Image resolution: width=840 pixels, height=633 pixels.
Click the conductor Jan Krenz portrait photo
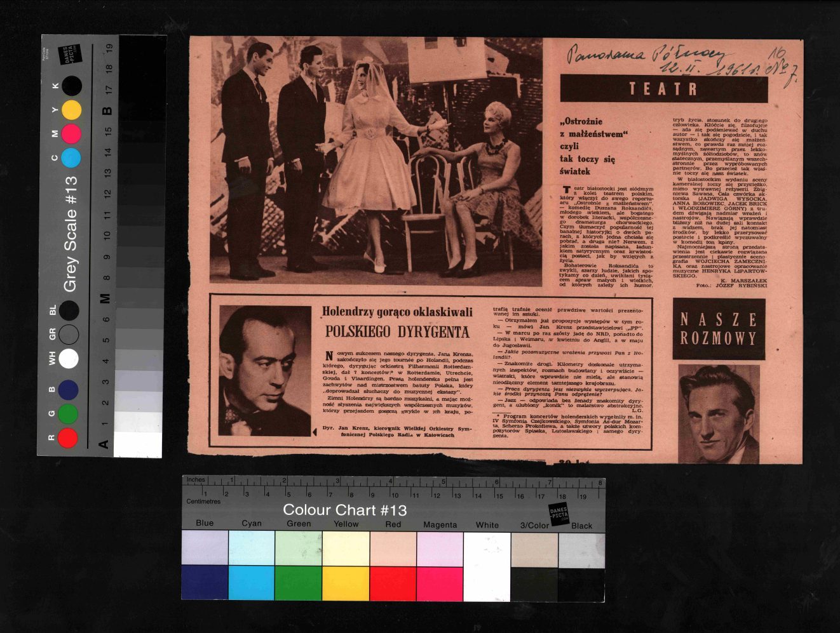coord(265,370)
